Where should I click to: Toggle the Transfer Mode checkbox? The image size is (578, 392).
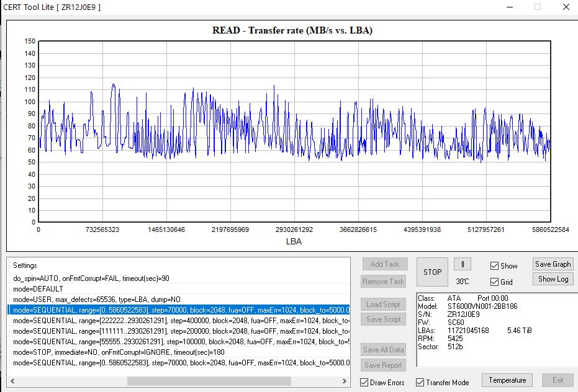point(420,383)
